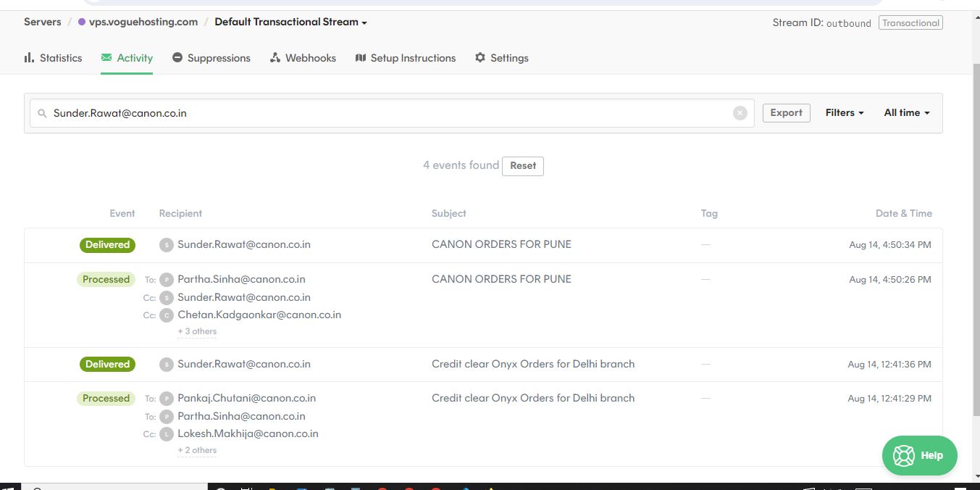Click the Export button
Screen dimensions: 980x490
[x=786, y=113]
